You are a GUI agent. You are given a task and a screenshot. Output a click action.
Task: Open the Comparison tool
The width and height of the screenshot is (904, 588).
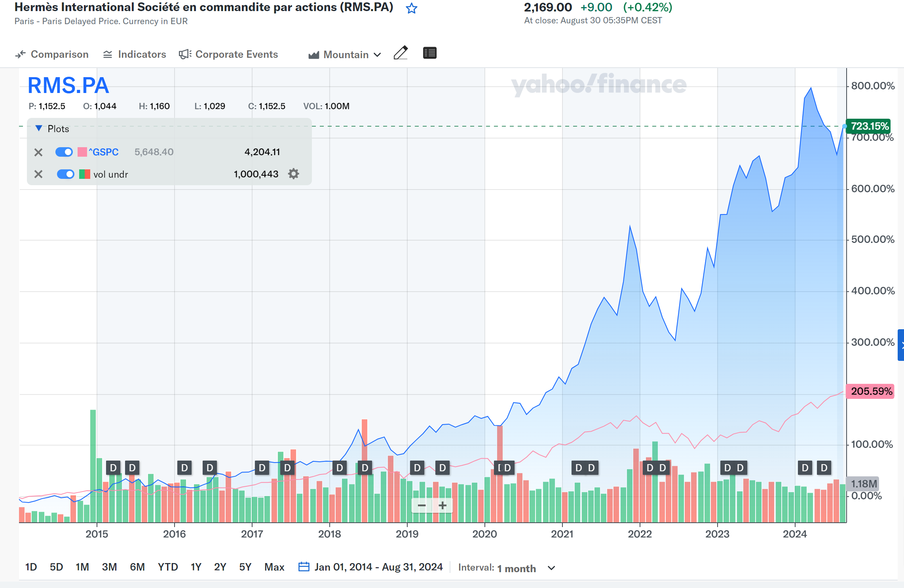[x=52, y=54]
